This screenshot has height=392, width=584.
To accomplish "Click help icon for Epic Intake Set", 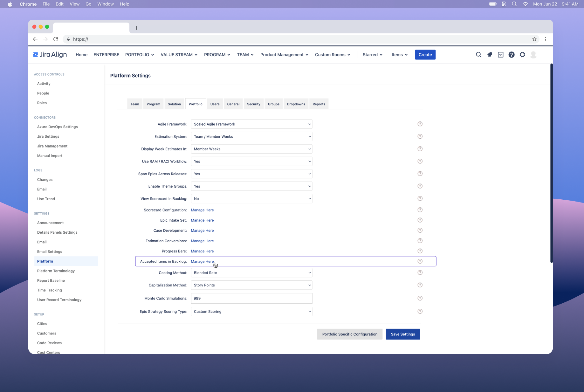I will pyautogui.click(x=420, y=220).
